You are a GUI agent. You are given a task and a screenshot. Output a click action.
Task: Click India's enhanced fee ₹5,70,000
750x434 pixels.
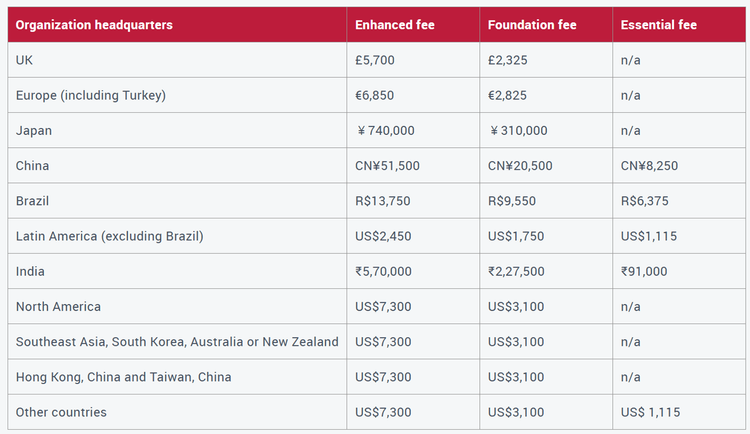(x=388, y=271)
